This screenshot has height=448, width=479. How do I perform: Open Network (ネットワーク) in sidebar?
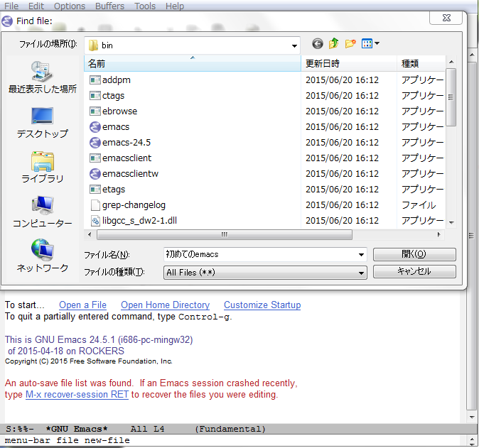[x=42, y=256]
